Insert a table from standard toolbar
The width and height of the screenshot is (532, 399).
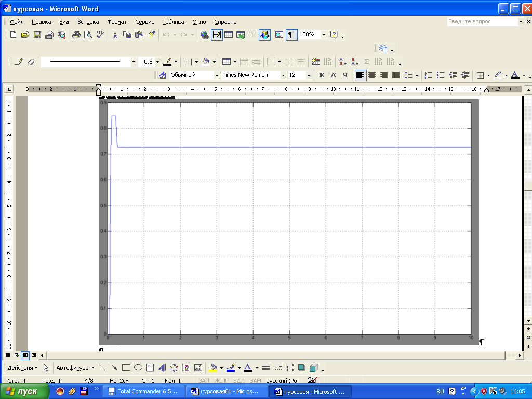click(229, 35)
